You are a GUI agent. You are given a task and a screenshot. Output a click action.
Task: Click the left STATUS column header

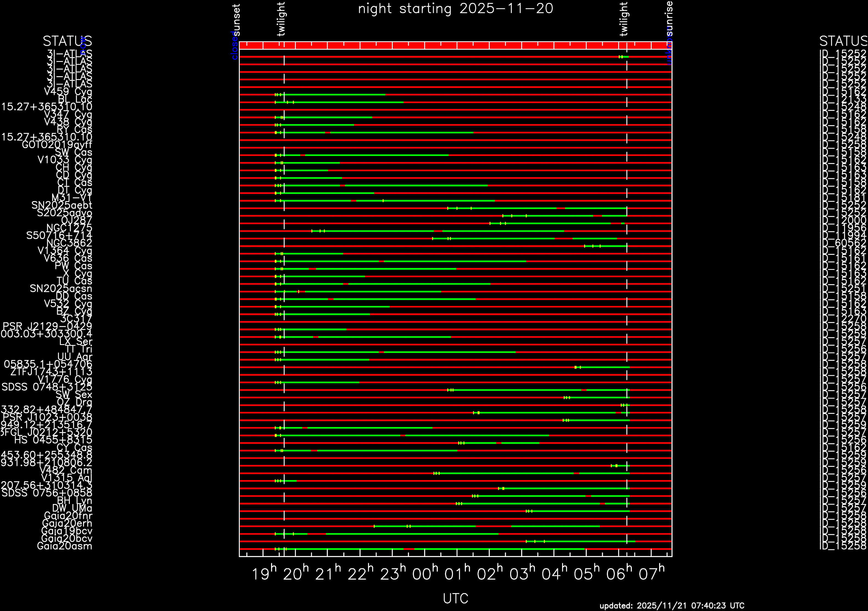point(67,41)
